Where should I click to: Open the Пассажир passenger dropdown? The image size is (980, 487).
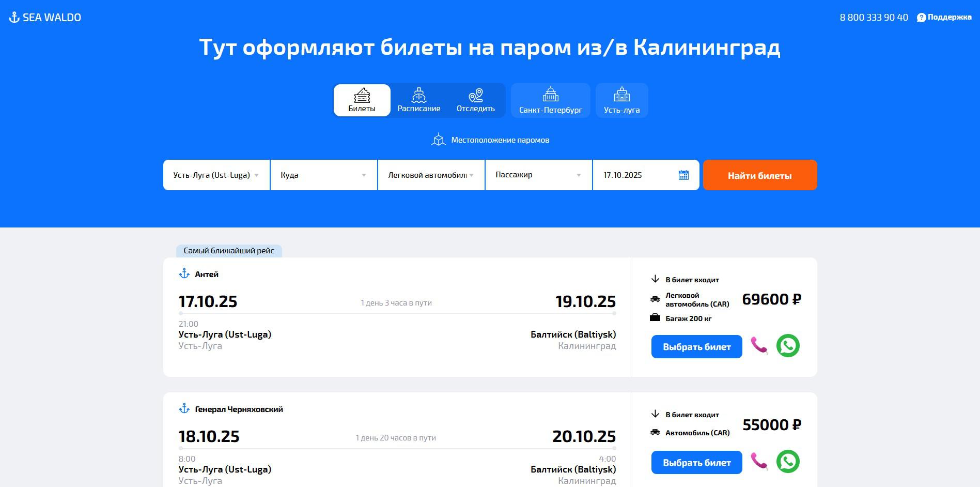pyautogui.click(x=538, y=175)
